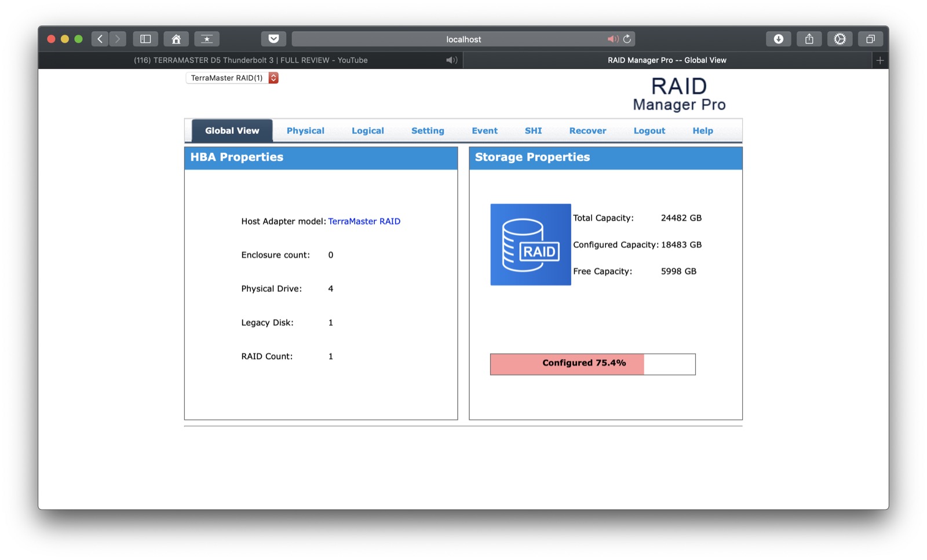Click the Enclosure count label

(276, 255)
